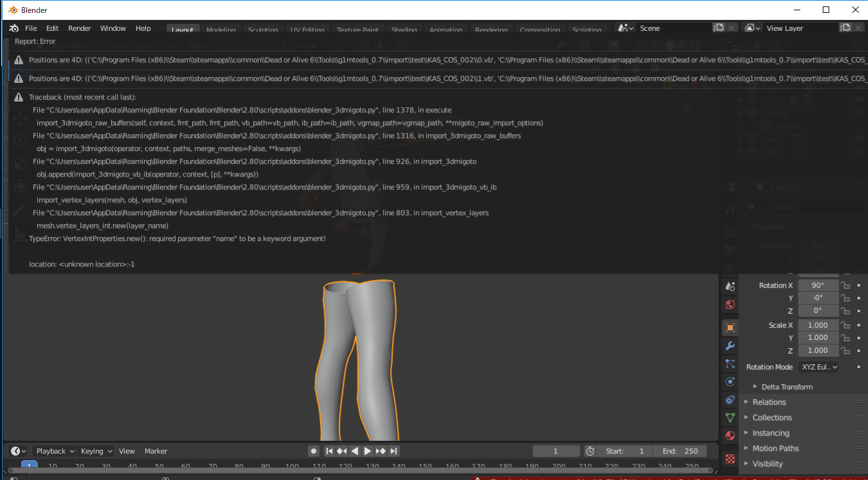Open the Rotation Mode dropdown
Image resolution: width=868 pixels, height=480 pixels.
[x=818, y=367]
